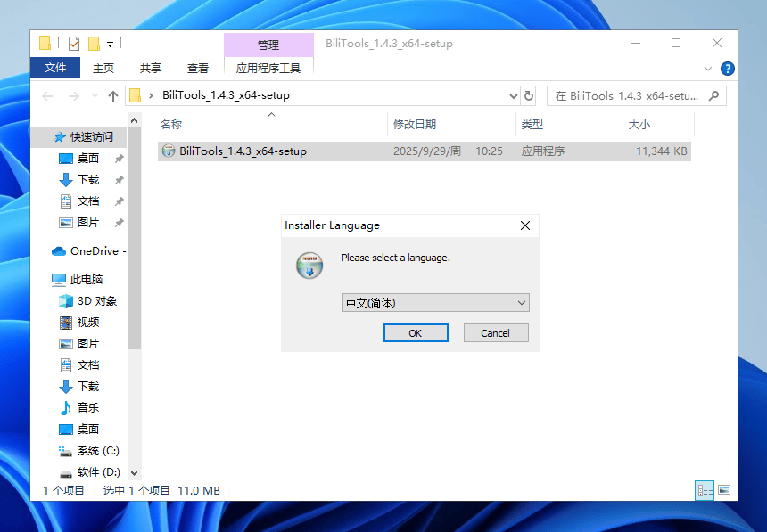Screen dimensions: 767x532
Task: Click the BiliTools setup file icon
Action: coord(169,151)
